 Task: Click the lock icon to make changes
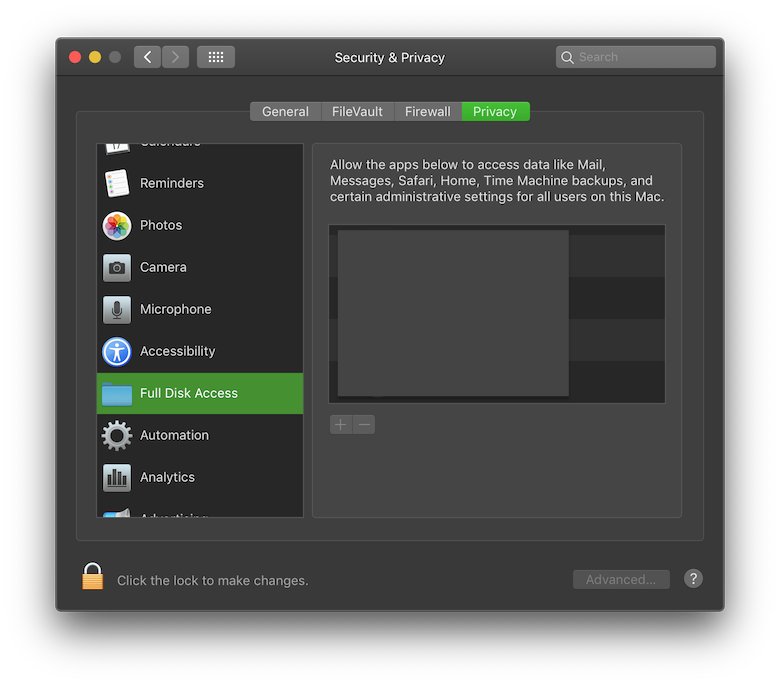tap(93, 576)
